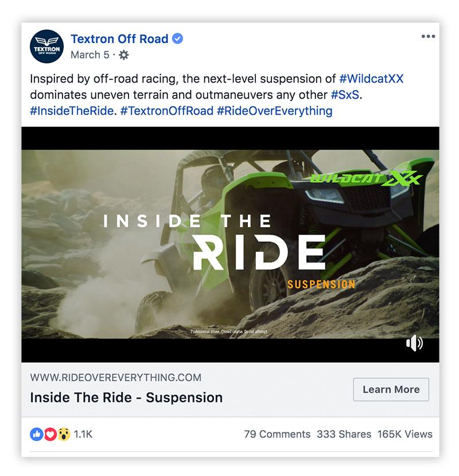Click the Wow reaction emoji icon
The image size is (459, 476).
(64, 434)
